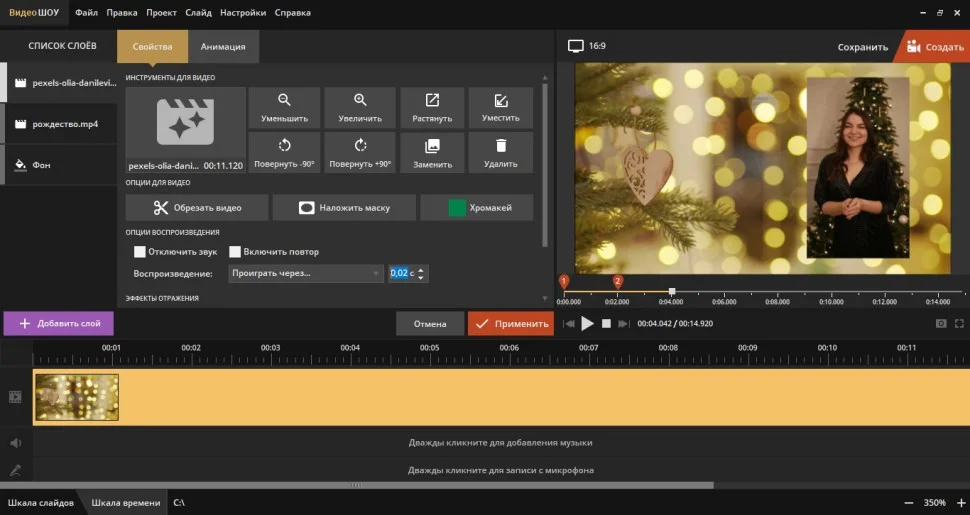970x515 pixels.
Task: Switch to the Анимация tab
Action: click(223, 47)
